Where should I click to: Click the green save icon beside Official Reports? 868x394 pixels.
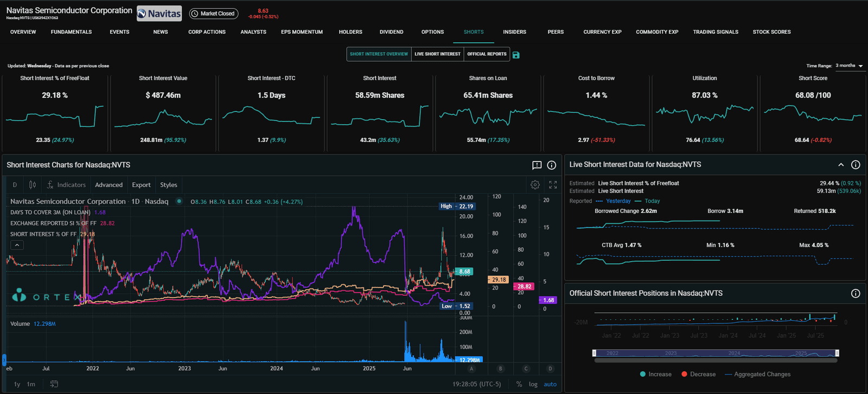pyautogui.click(x=516, y=55)
